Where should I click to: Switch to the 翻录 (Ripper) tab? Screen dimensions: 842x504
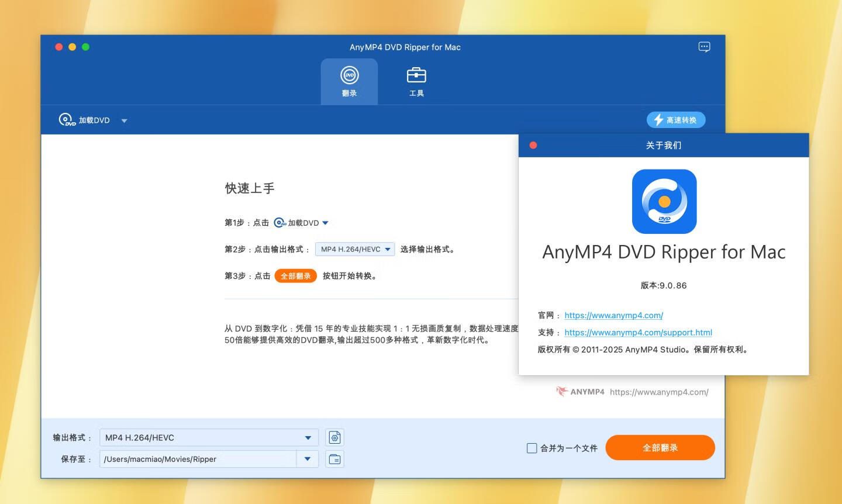click(349, 81)
